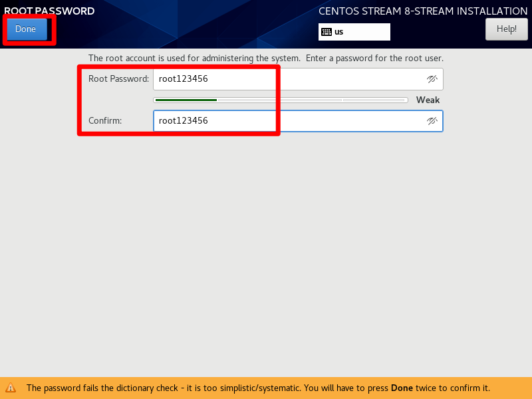532x399 pixels.
Task: Click the dictionary check warning message
Action: [258, 388]
